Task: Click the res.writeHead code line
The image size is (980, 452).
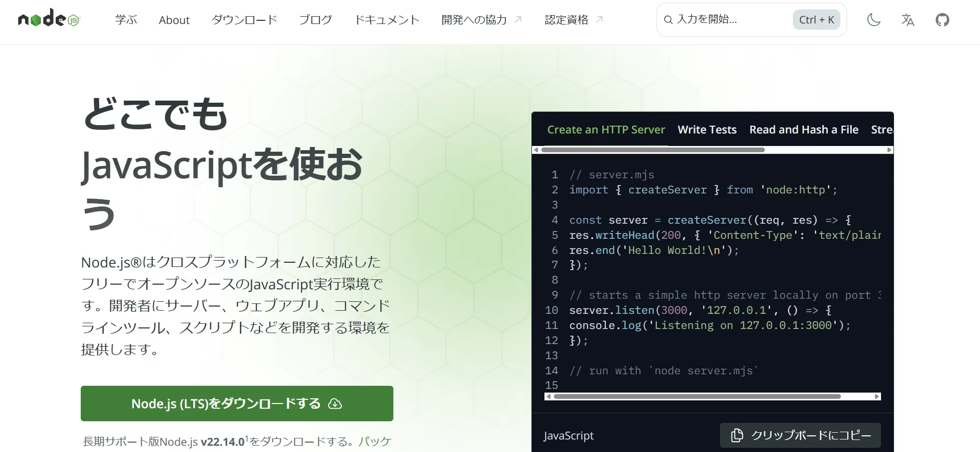Action: [725, 235]
